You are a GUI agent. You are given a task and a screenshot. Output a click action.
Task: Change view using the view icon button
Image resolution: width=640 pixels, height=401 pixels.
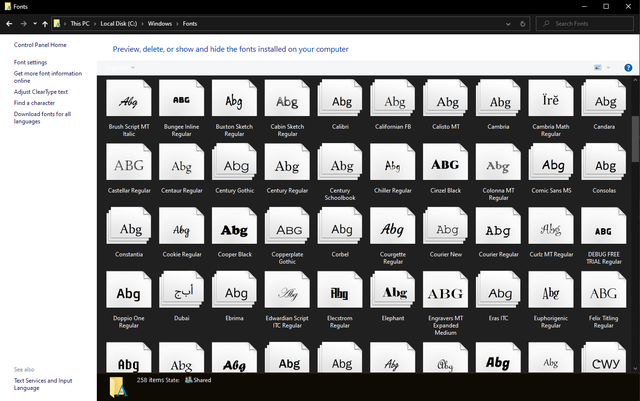coord(598,67)
